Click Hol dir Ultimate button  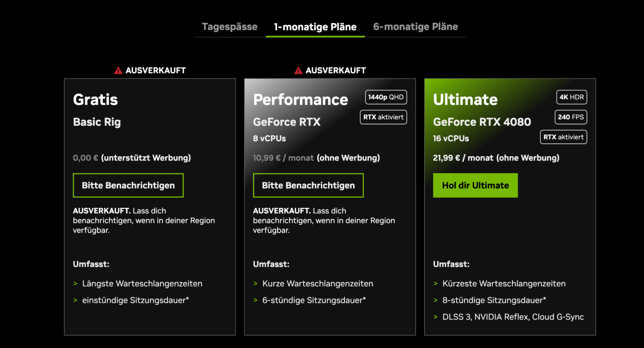(475, 185)
